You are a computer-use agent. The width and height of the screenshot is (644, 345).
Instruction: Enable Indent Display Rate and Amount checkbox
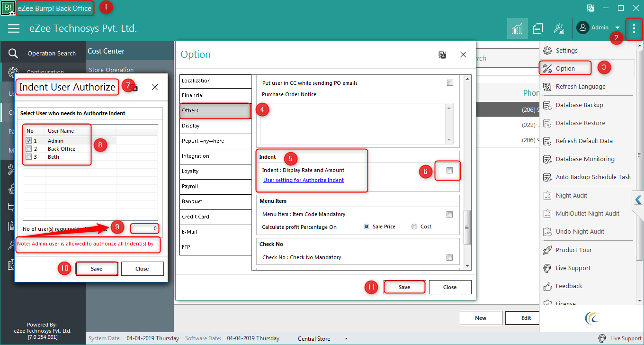[450, 170]
